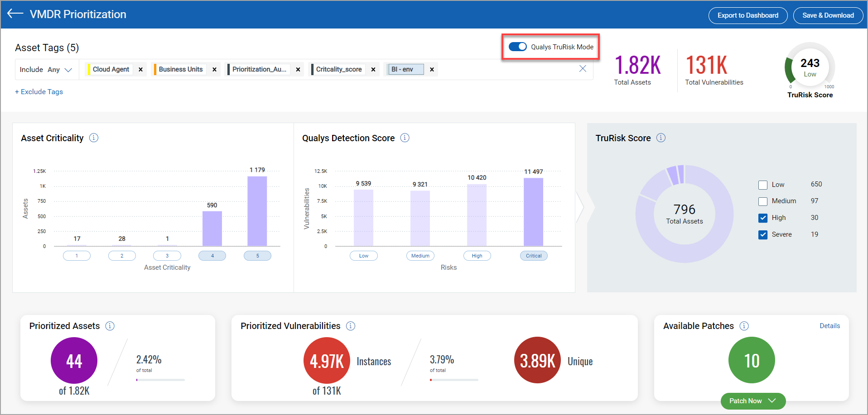
Task: Clear all asset tags with the X
Action: coord(583,68)
